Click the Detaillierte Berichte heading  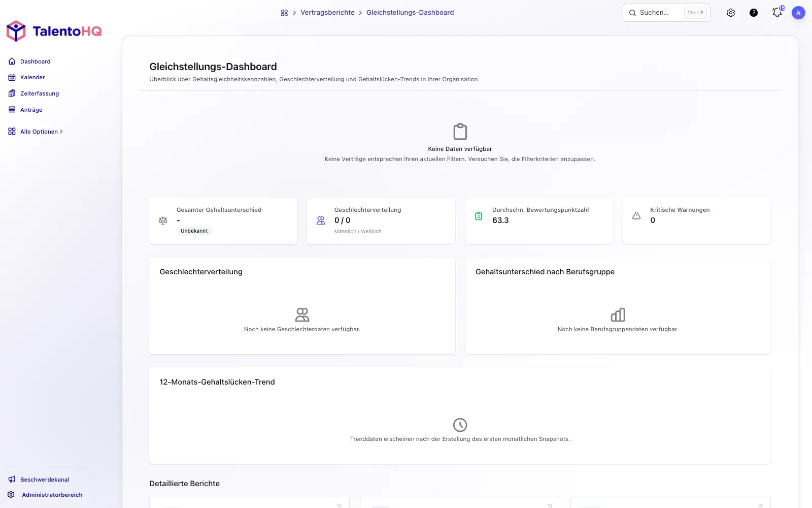pos(185,484)
